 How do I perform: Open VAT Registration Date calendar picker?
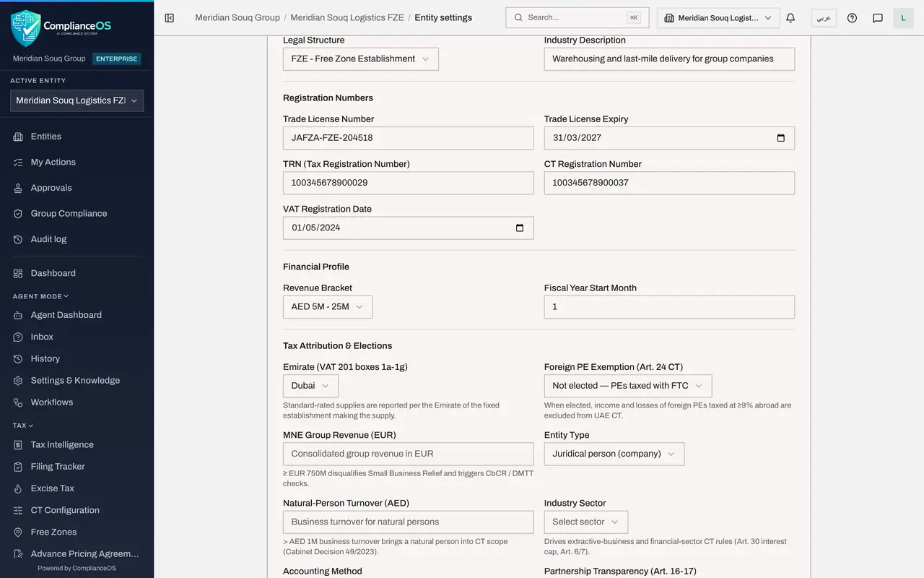tap(520, 228)
